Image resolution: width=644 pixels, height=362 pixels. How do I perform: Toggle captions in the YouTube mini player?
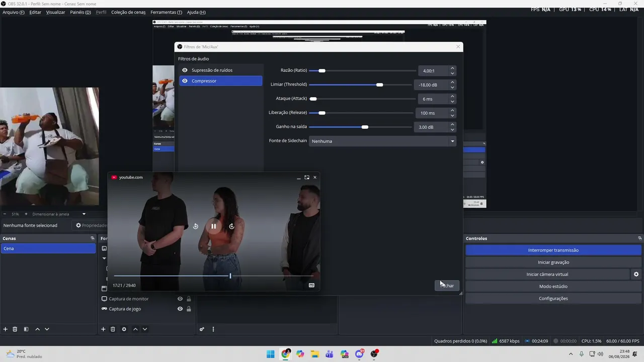pos(311,285)
